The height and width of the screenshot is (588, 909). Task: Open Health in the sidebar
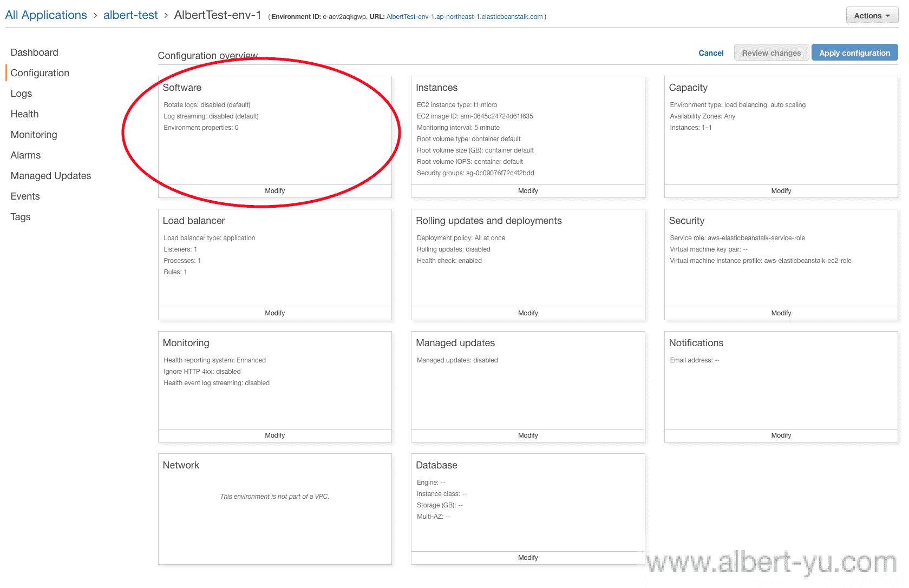tap(25, 114)
